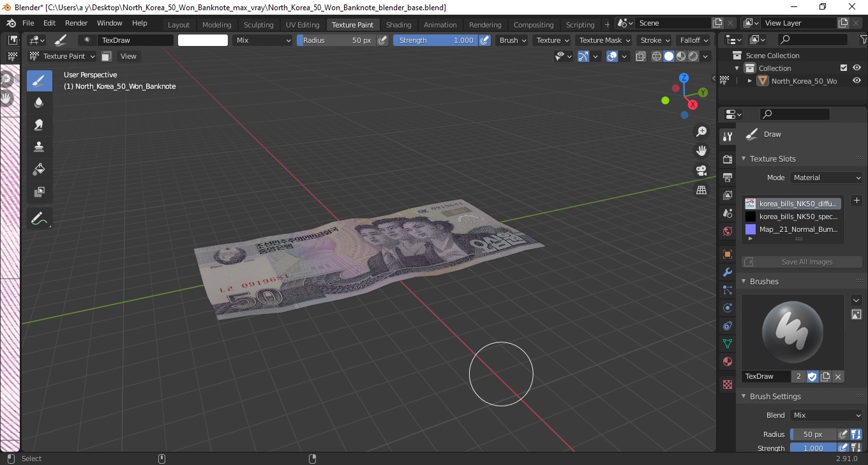Open the Window menu
The width and height of the screenshot is (868, 465).
pyautogui.click(x=110, y=23)
